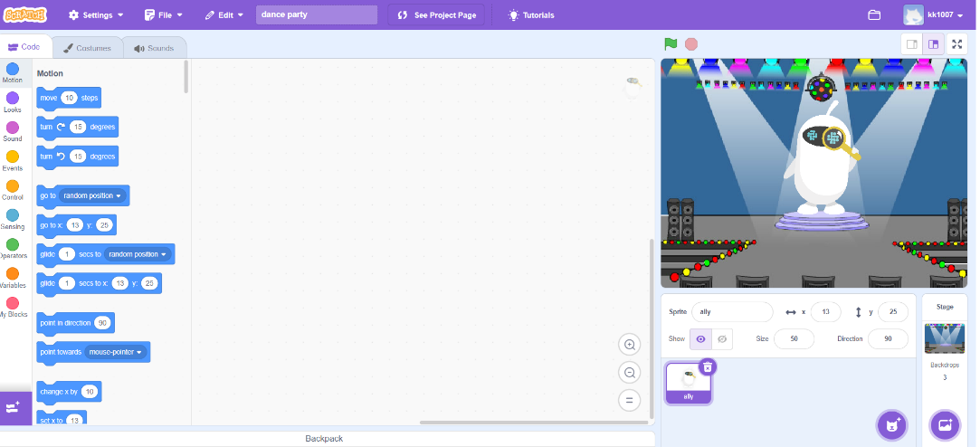Click the green flag to run project
Screen dimensions: 980x447
click(x=671, y=43)
